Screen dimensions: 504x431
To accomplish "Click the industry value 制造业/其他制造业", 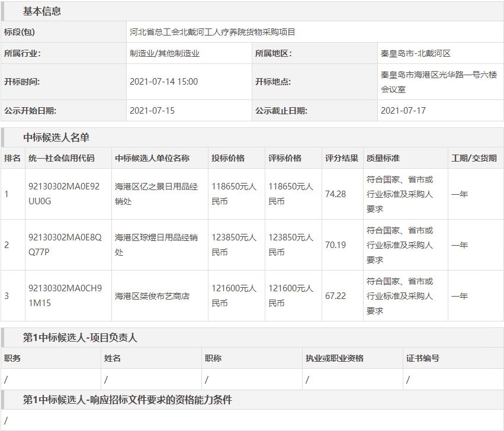I will tap(165, 53).
